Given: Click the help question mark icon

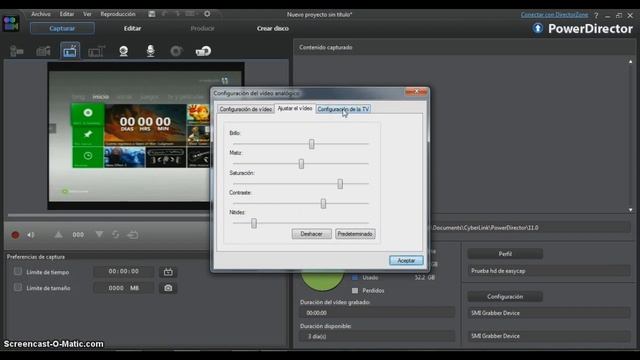Looking at the screenshot, I should (x=596, y=16).
